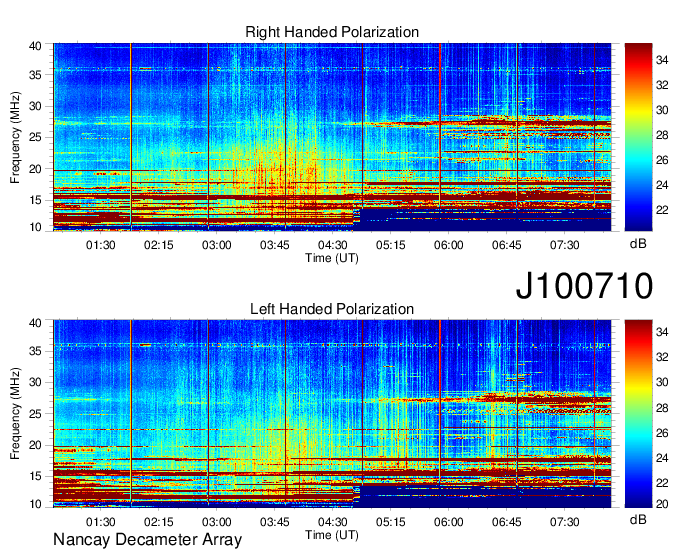Click the 07:30 time tick of Left Handed plot

coord(565,522)
